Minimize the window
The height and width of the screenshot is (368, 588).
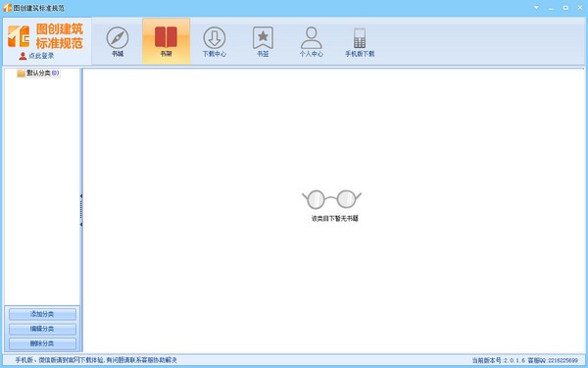click(x=551, y=8)
